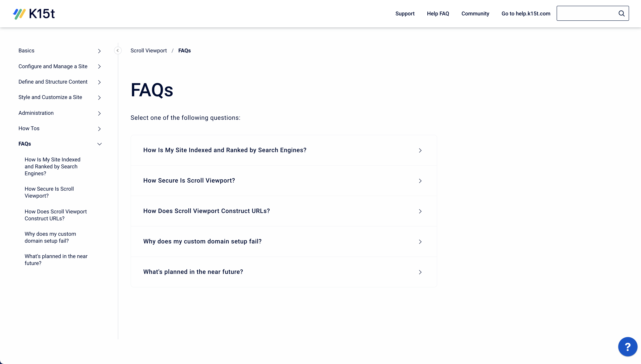641x364 pixels.
Task: Click arrow on Search Engines question card
Action: point(420,150)
